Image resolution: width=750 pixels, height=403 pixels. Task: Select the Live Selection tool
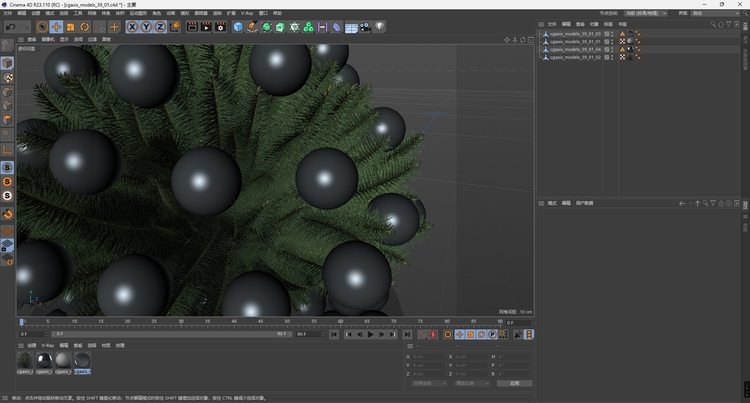click(x=42, y=27)
